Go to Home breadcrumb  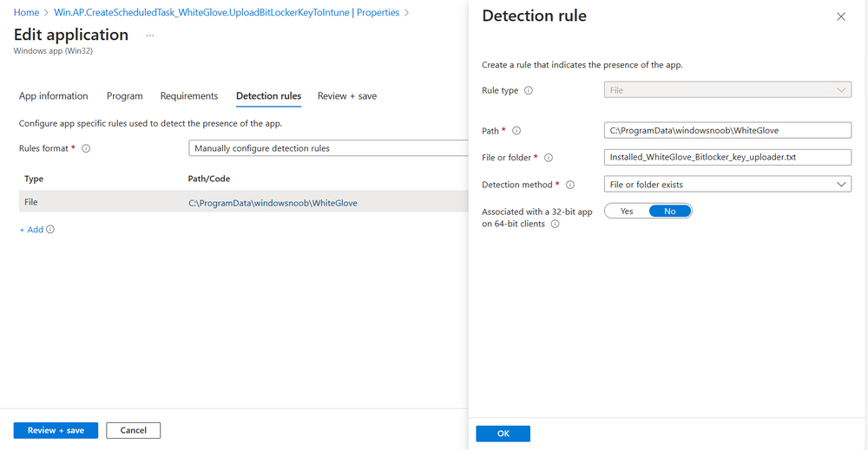pyautogui.click(x=26, y=12)
